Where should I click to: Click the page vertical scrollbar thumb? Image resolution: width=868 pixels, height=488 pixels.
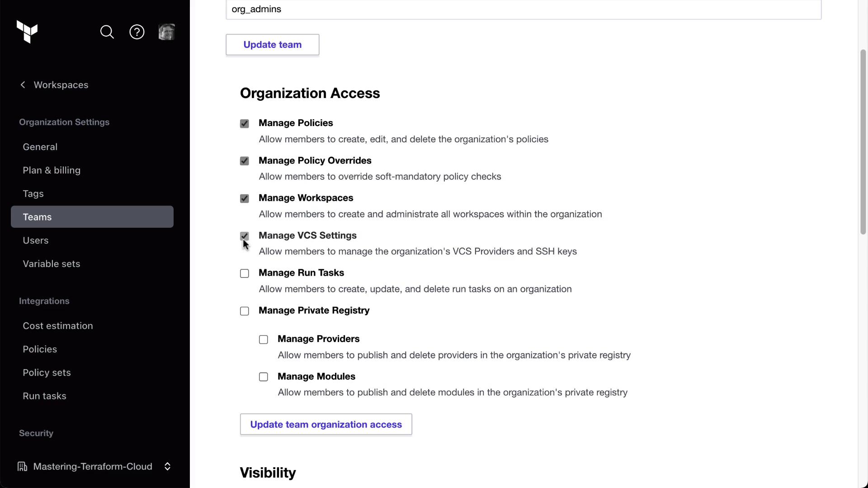click(x=863, y=142)
